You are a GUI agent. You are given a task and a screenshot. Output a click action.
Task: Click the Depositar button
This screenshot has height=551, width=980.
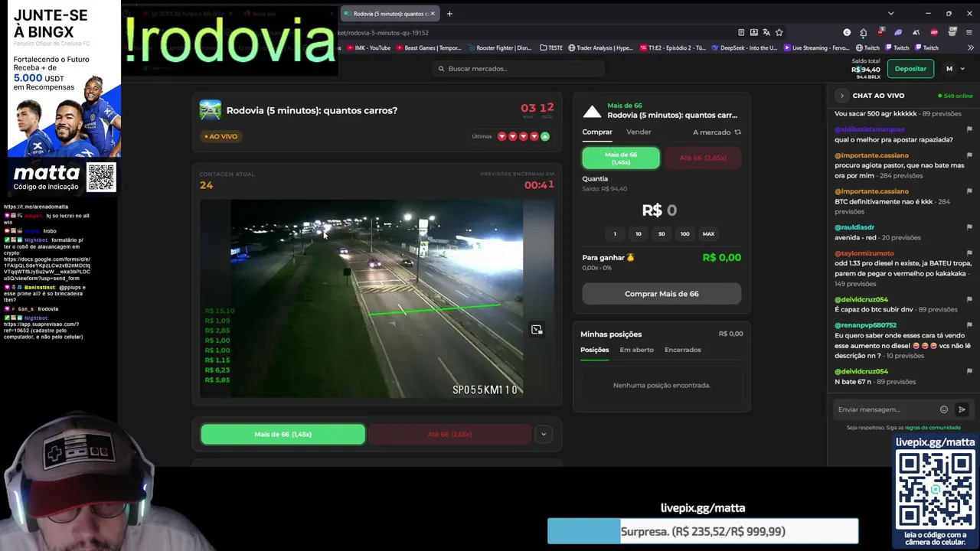tap(910, 69)
